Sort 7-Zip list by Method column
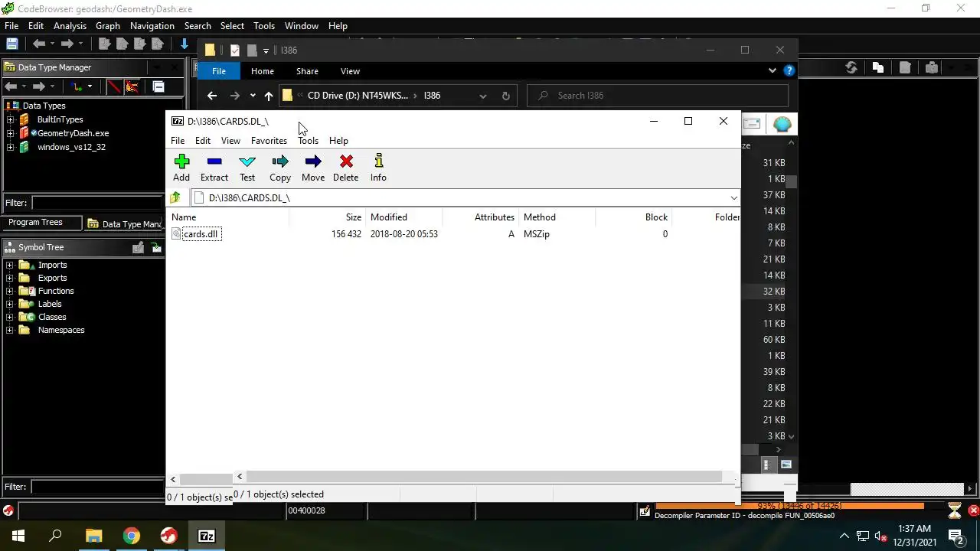 pyautogui.click(x=557, y=217)
